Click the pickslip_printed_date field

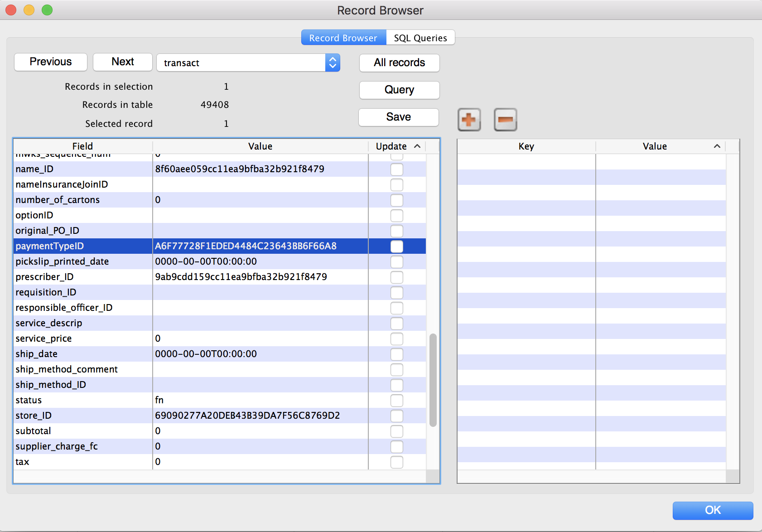[x=62, y=261]
